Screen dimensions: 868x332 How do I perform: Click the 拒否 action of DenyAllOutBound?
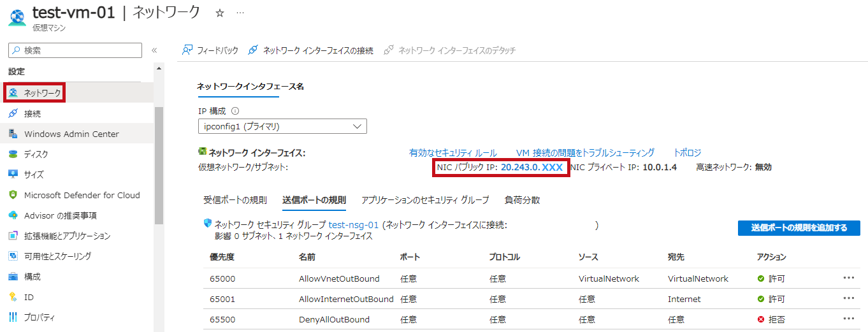[771, 319]
